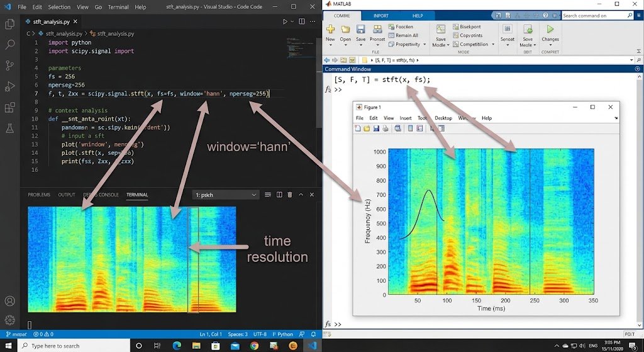644x352 pixels.
Task: Click the Pronset icon in MATLAB ribbon
Action: click(377, 29)
